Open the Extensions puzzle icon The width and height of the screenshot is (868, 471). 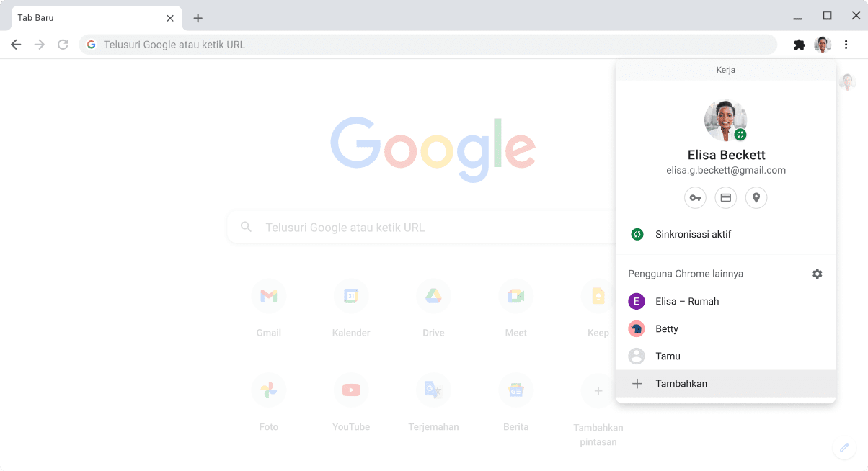(799, 45)
